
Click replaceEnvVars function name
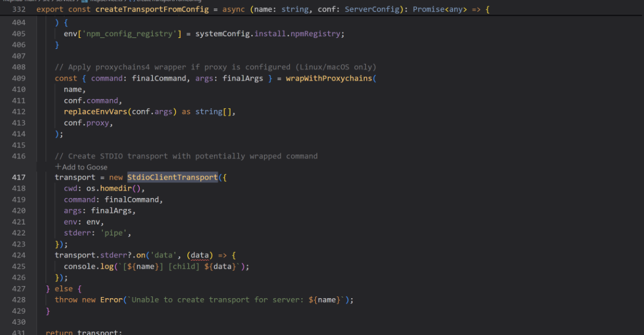click(x=95, y=112)
